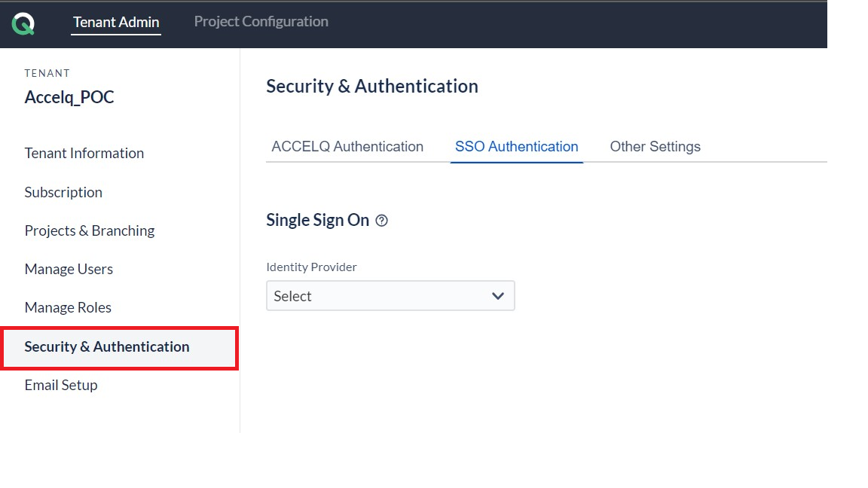The height and width of the screenshot is (488, 868).
Task: Navigate to Projects & Branching
Action: [90, 230]
